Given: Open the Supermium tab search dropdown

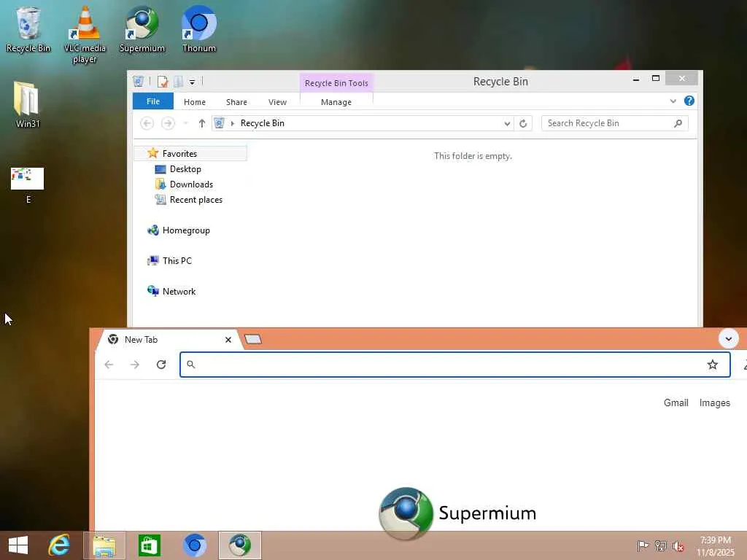Looking at the screenshot, I should coord(729,339).
